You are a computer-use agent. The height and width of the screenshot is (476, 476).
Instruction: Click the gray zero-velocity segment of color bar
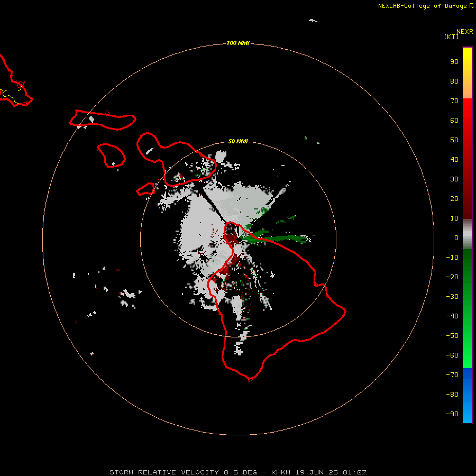pos(467,234)
